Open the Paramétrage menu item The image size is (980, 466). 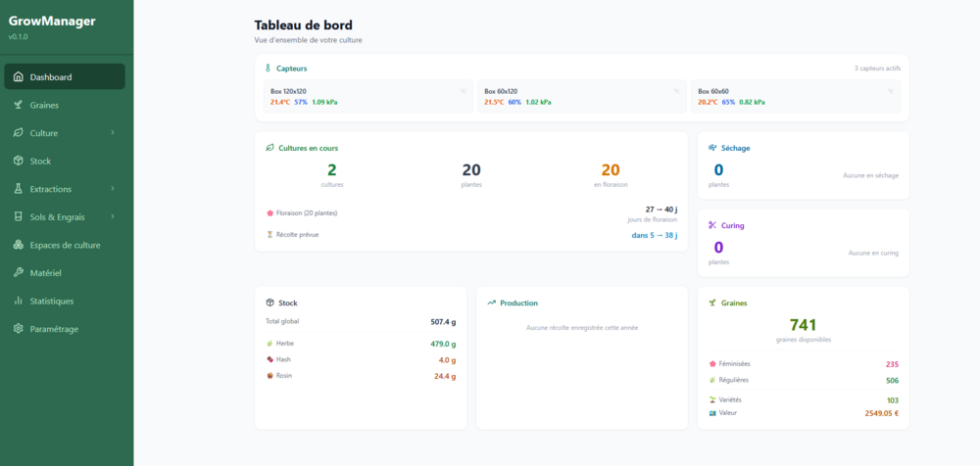(x=65, y=329)
